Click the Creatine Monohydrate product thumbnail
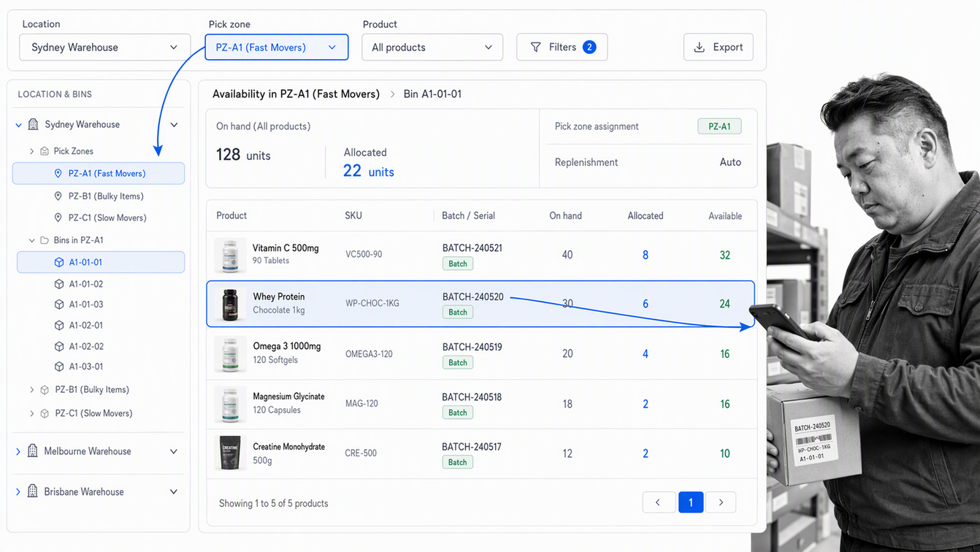The width and height of the screenshot is (980, 552). (x=230, y=453)
